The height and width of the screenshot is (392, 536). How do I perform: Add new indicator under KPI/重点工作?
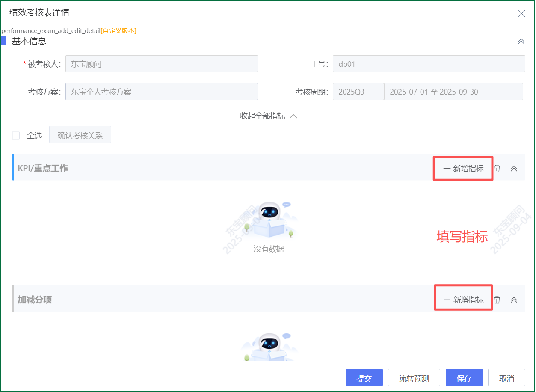pos(463,168)
